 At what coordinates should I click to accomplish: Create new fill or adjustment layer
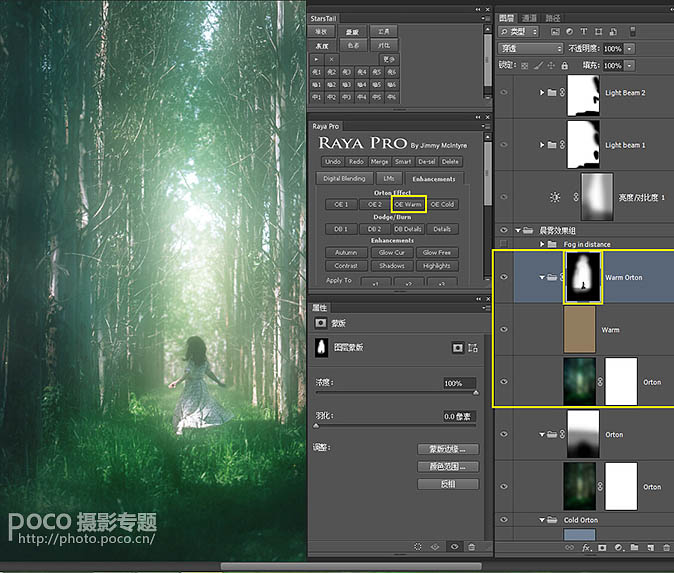coord(619,547)
